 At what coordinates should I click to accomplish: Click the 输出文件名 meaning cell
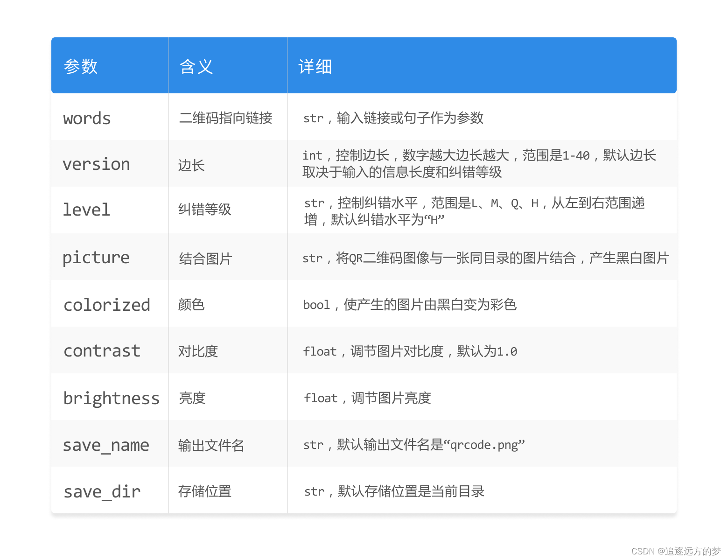tap(228, 443)
